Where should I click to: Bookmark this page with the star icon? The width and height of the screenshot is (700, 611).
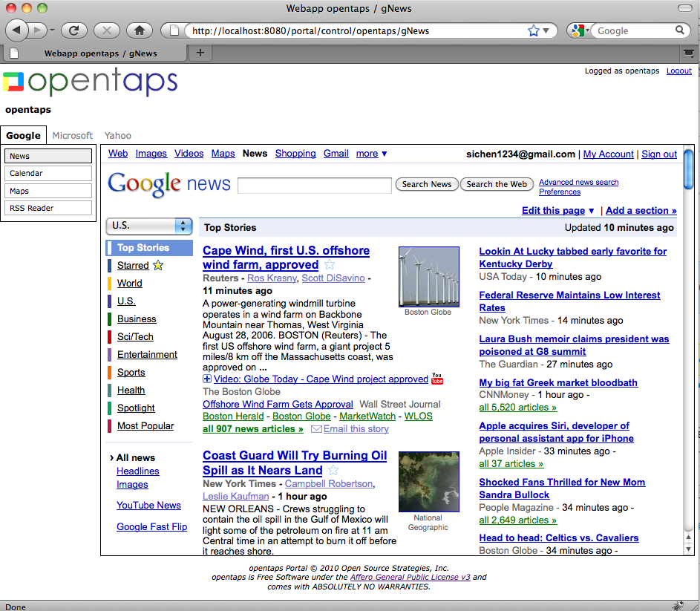point(533,31)
